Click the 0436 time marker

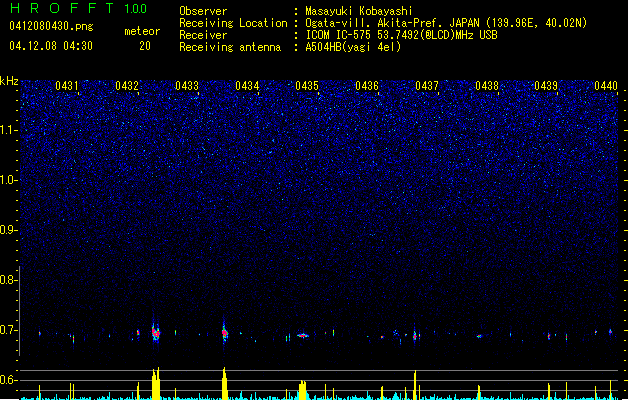(x=367, y=86)
